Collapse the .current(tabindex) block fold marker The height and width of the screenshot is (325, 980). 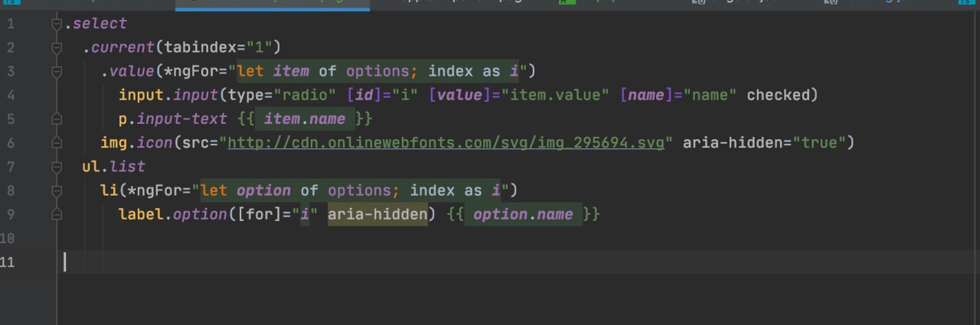click(x=56, y=48)
